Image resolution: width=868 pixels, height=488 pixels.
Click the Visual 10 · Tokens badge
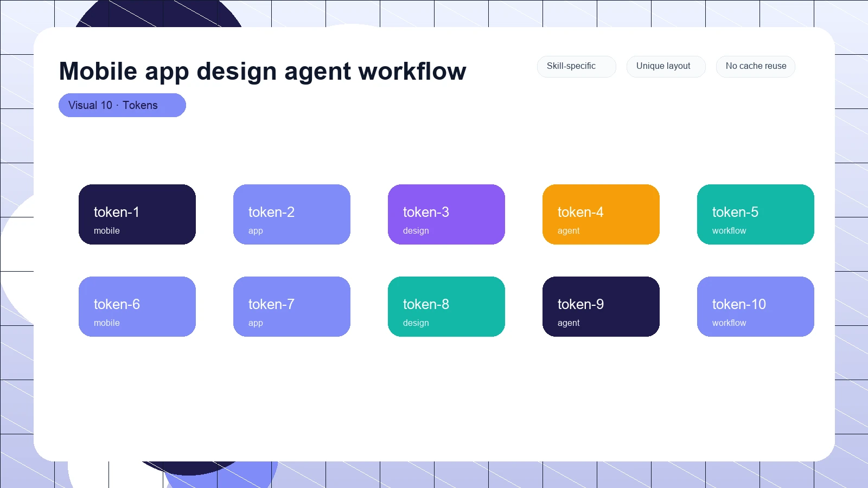122,105
